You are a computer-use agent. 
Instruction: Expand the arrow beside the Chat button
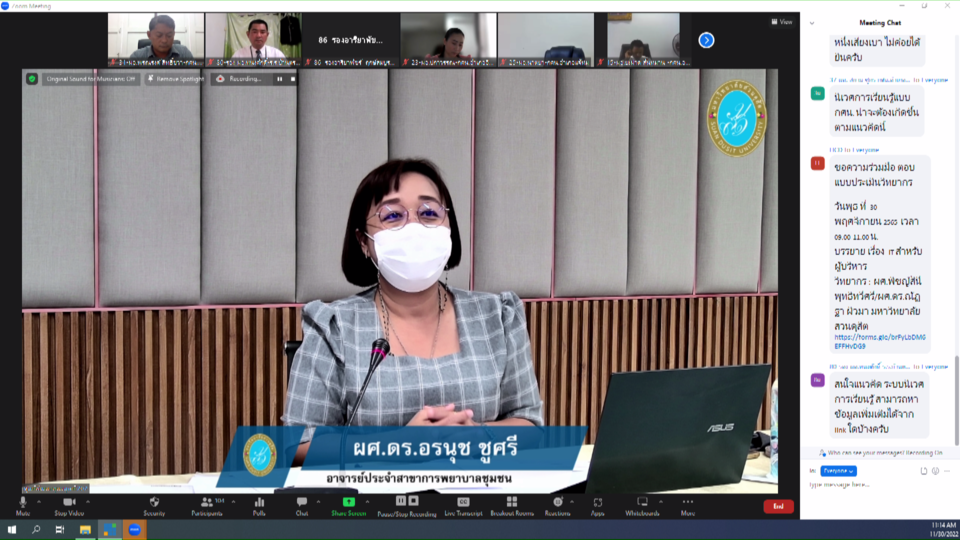pos(318,501)
